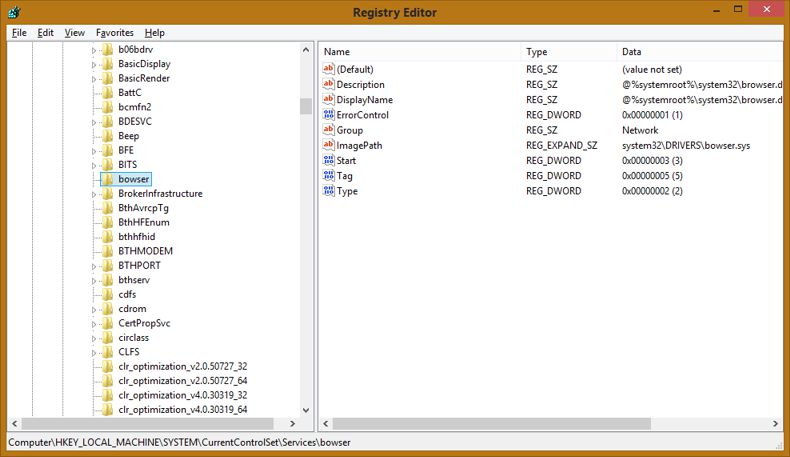Click the BTHMODEM folder icon
Image resolution: width=790 pixels, height=457 pixels.
(107, 251)
